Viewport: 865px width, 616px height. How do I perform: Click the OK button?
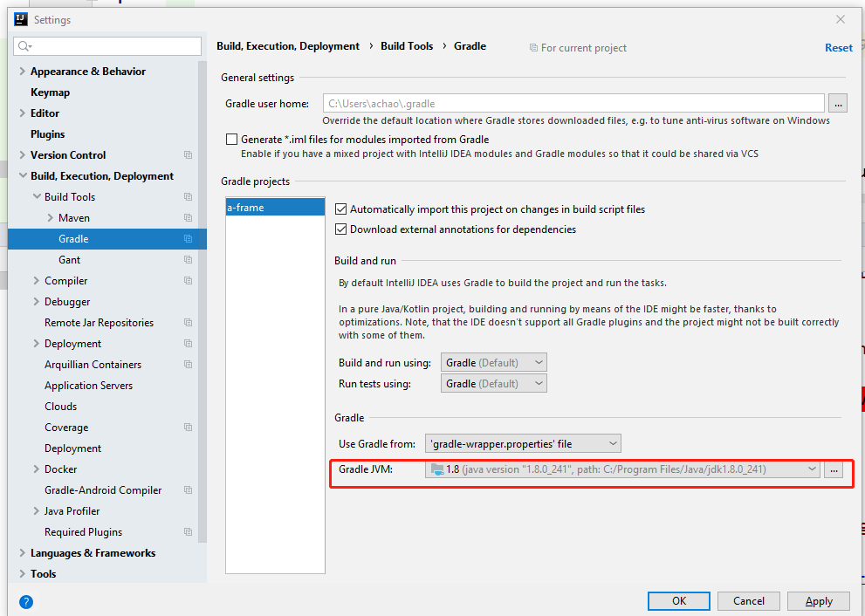coord(679,601)
